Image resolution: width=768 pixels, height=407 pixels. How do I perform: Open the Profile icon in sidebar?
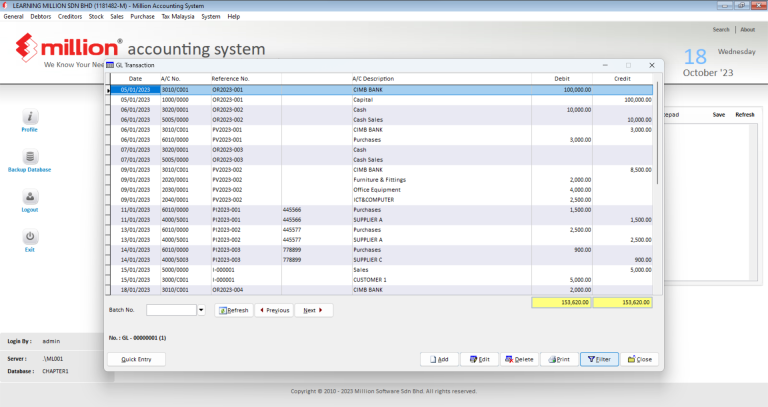tap(30, 117)
